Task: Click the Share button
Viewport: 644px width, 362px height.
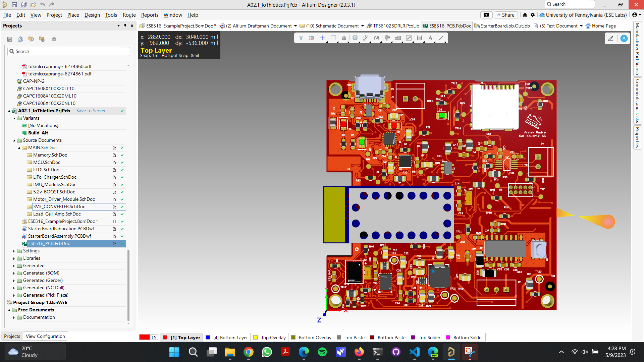Action: (x=506, y=15)
